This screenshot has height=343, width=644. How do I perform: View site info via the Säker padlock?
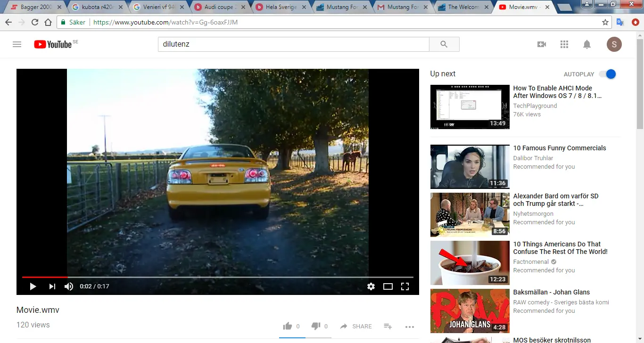73,22
